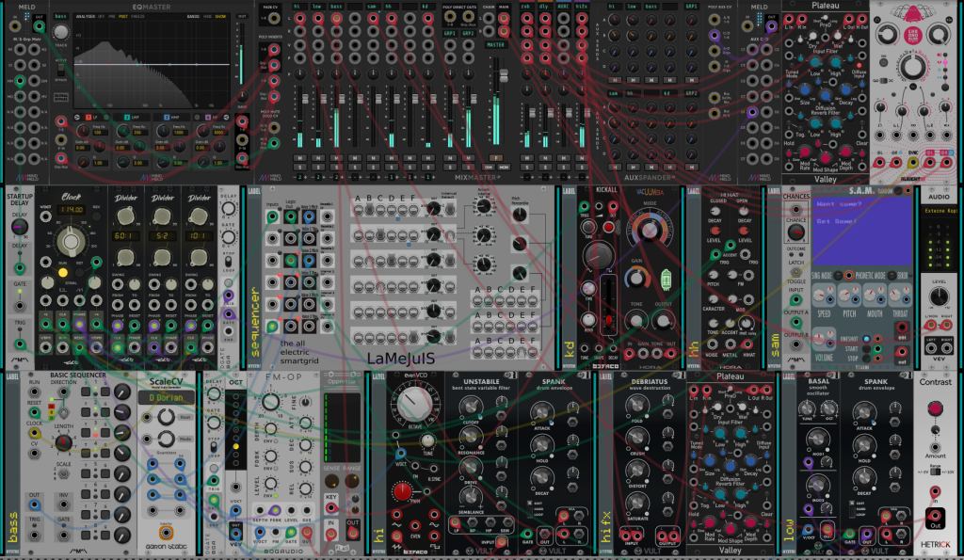Click the large TRACK knob on EQMaster
The height and width of the screenshot is (560, 964).
pyautogui.click(x=61, y=32)
